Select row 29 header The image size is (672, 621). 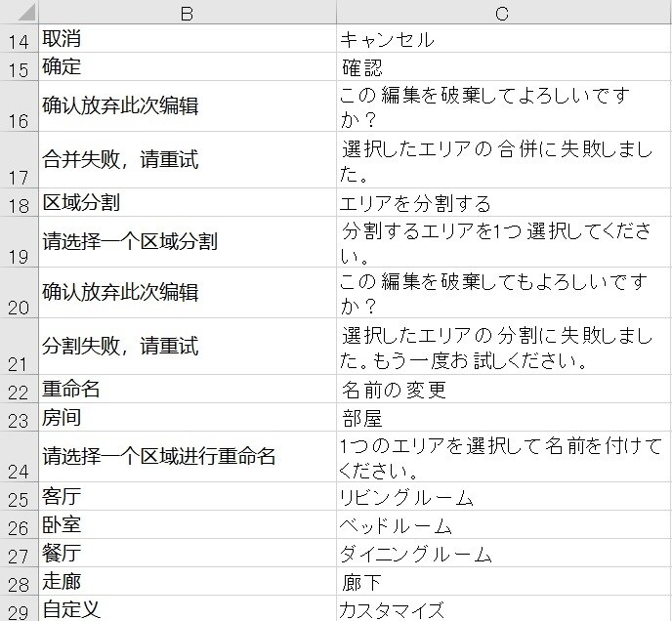point(19,608)
